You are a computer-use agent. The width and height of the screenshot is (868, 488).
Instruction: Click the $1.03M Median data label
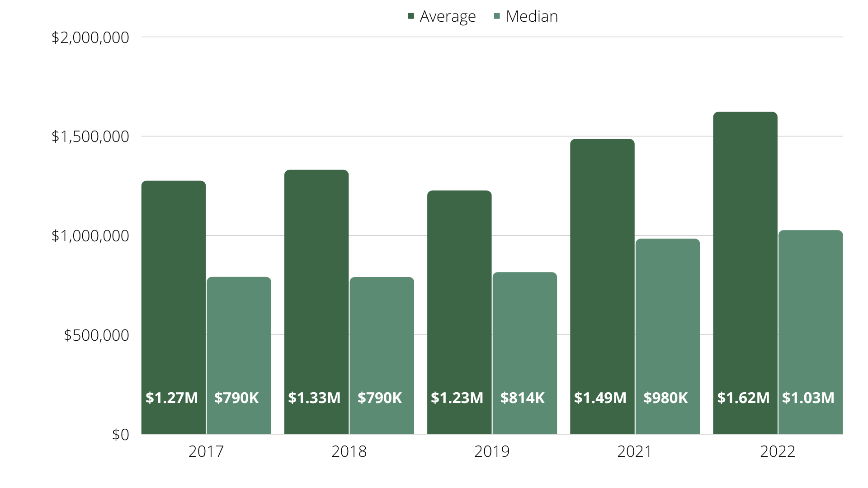[808, 398]
